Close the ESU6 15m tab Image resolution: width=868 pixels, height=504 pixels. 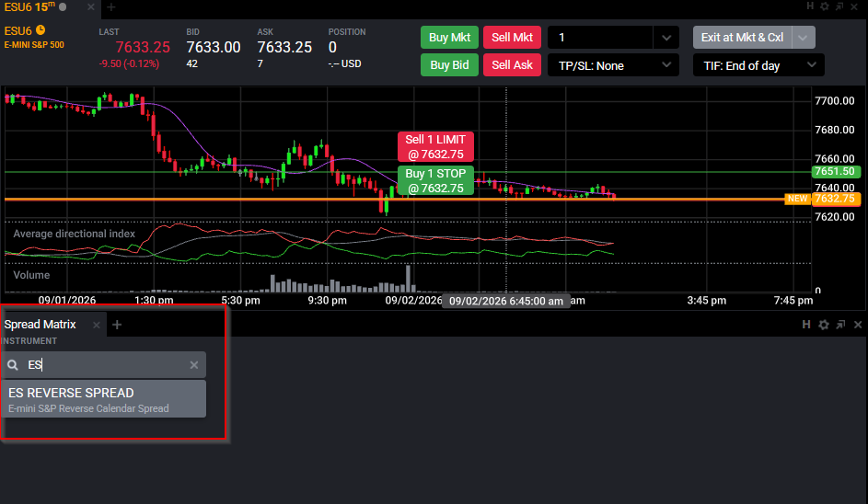tap(91, 7)
